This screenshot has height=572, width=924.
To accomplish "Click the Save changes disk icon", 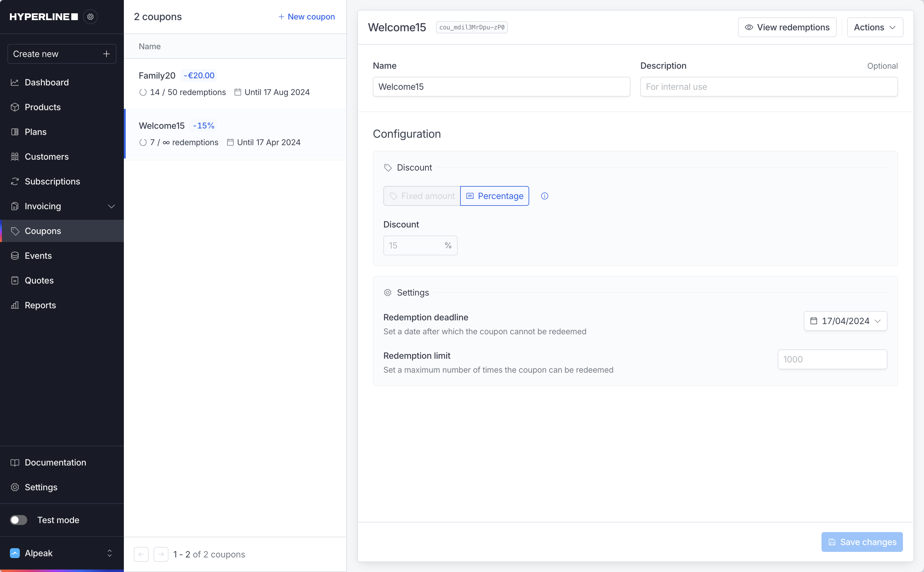I will click(x=831, y=542).
